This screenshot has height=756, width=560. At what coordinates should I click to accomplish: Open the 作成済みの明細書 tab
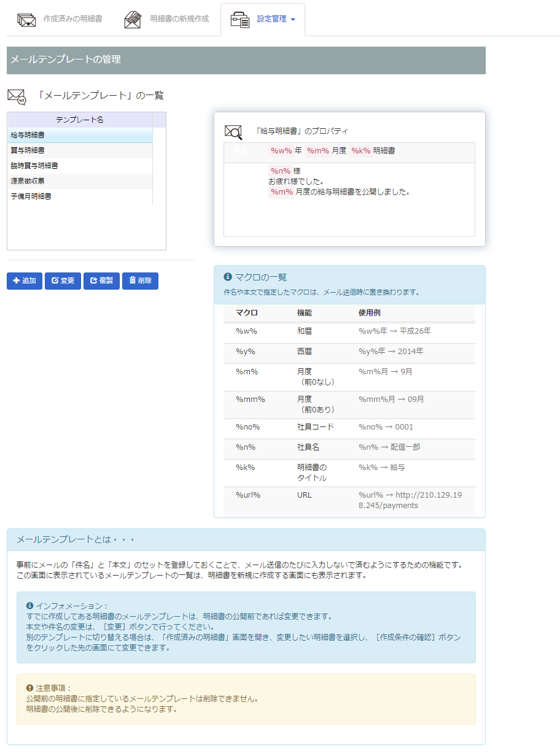(x=72, y=19)
